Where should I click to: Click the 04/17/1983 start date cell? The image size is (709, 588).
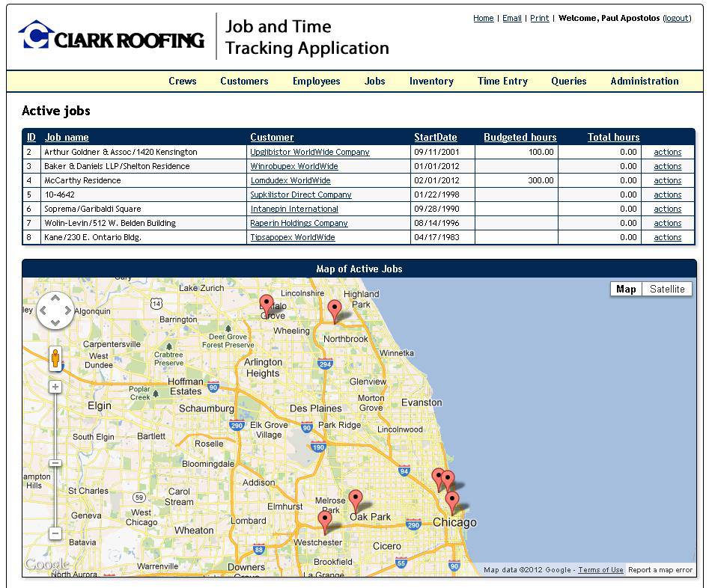tap(442, 237)
